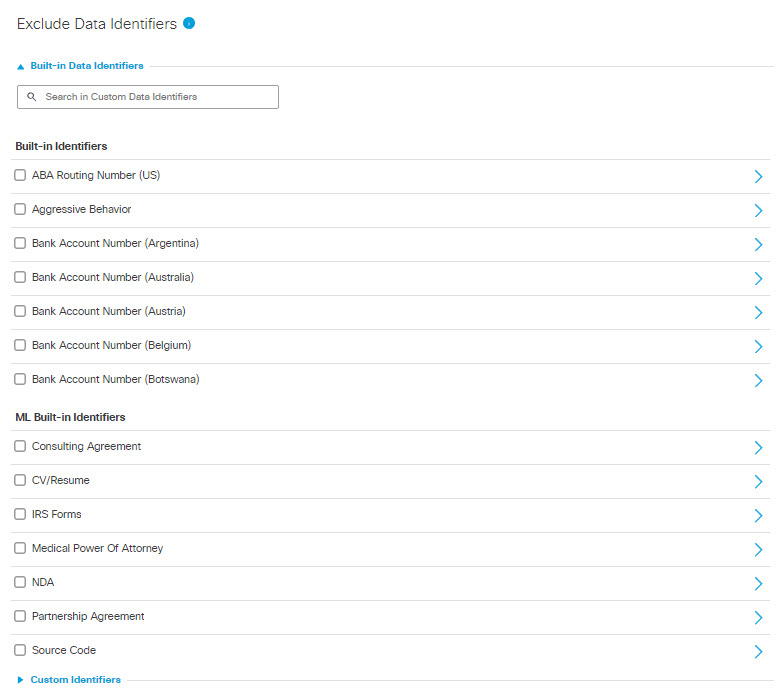
Task: Click the Search in Custom Data Identifiers field
Action: 148,97
